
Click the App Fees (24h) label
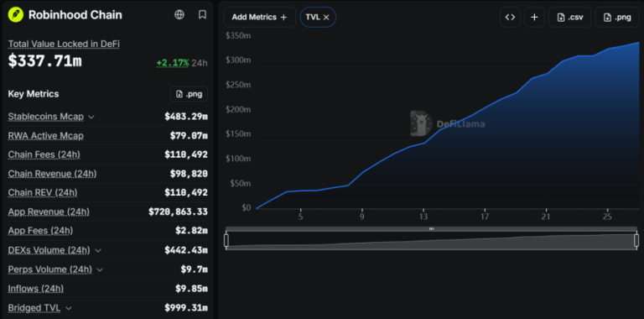coord(40,231)
